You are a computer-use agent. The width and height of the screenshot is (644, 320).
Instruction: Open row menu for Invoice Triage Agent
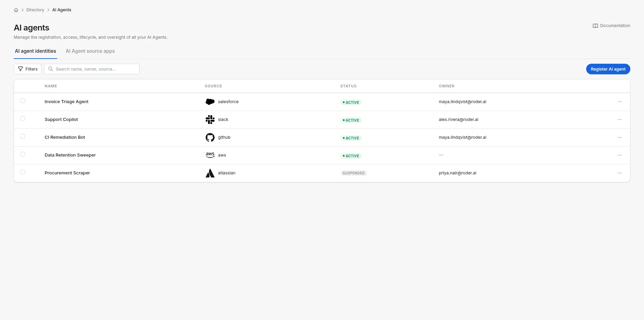coord(620,102)
